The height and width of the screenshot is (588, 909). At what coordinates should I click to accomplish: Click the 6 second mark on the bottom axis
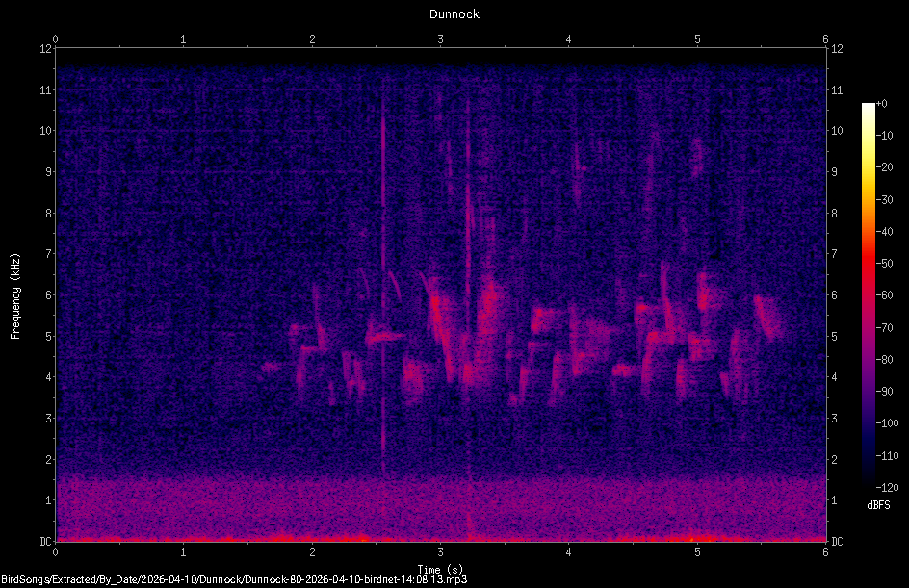(825, 553)
